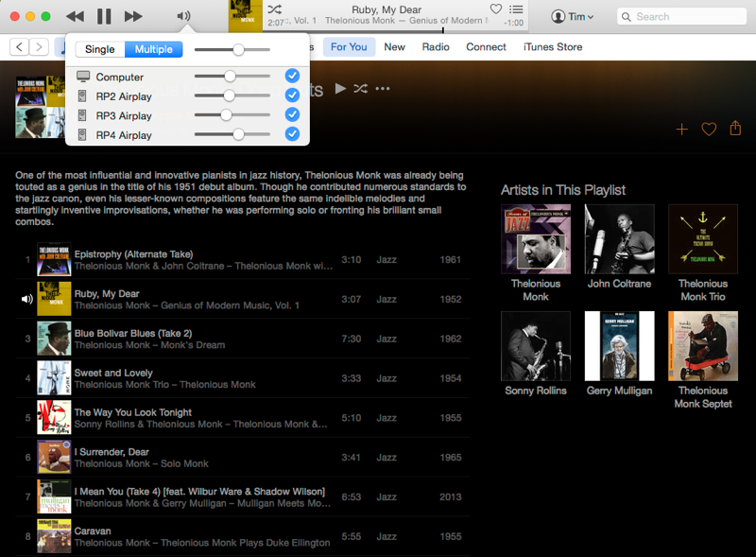Open the iTunes Store tab
The height and width of the screenshot is (557, 756).
click(x=553, y=47)
